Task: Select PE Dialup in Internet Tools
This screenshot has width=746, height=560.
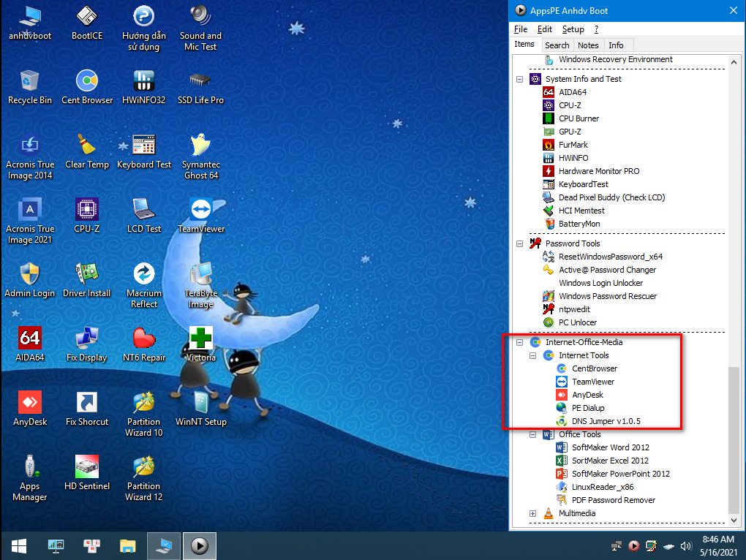Action: click(x=587, y=408)
